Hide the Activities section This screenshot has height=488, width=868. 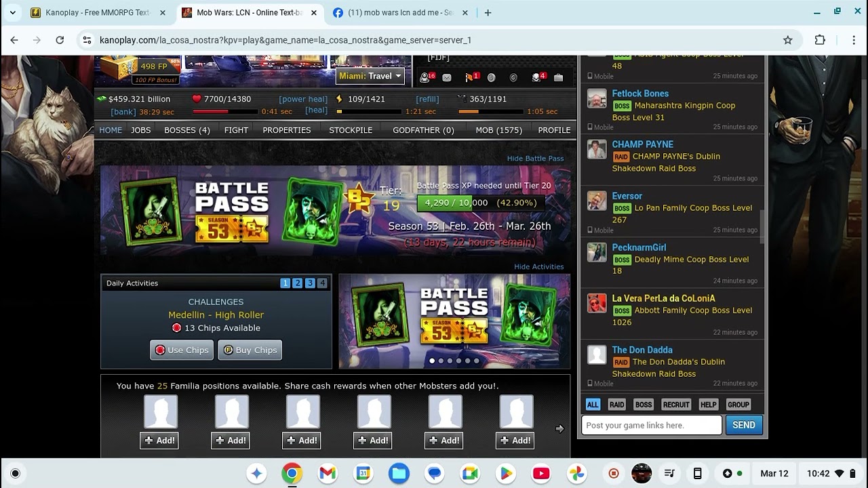[x=538, y=267]
